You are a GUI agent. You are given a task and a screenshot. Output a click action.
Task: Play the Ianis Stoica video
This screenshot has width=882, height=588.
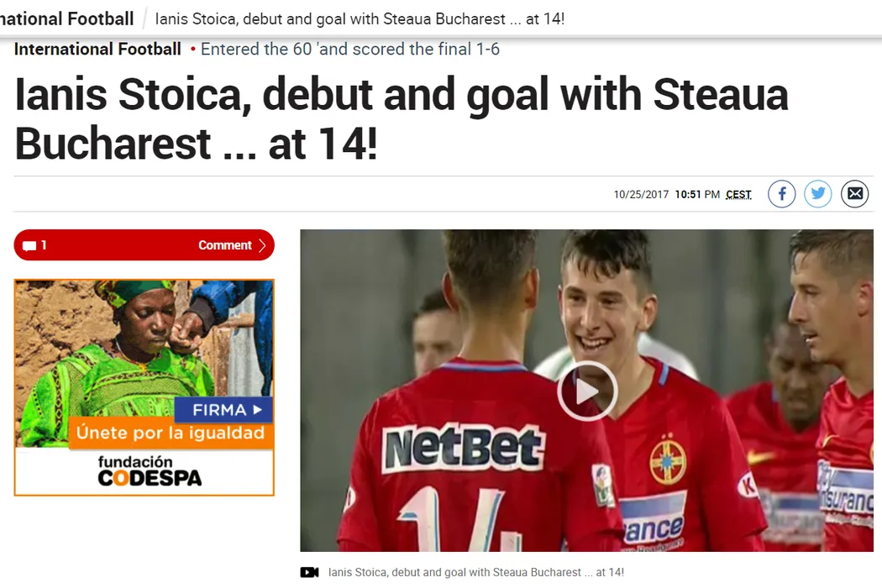(x=587, y=391)
